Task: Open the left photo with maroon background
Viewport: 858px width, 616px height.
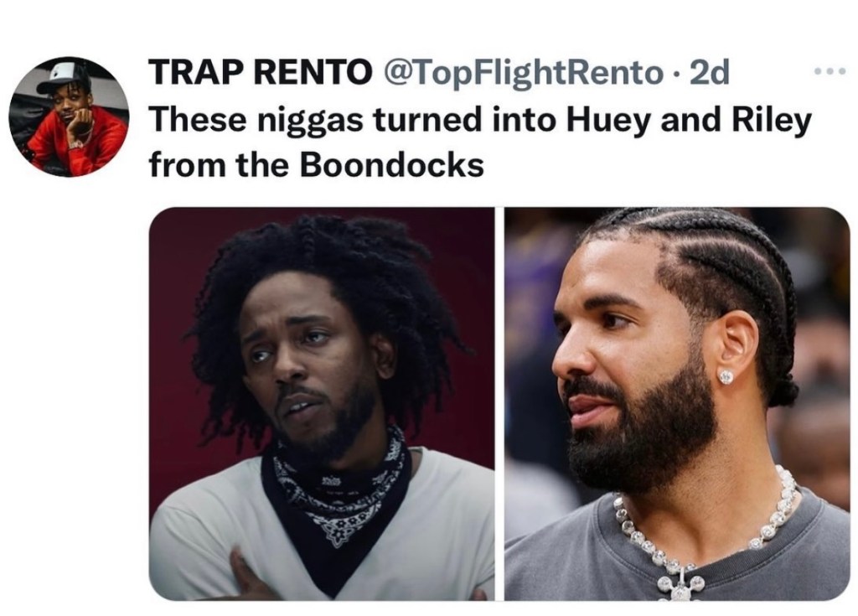Action: (322, 404)
